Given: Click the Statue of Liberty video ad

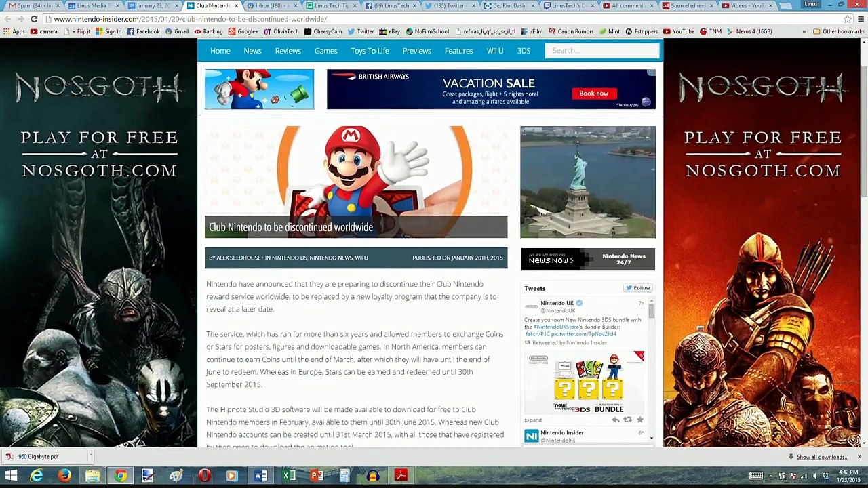Looking at the screenshot, I should [x=588, y=182].
